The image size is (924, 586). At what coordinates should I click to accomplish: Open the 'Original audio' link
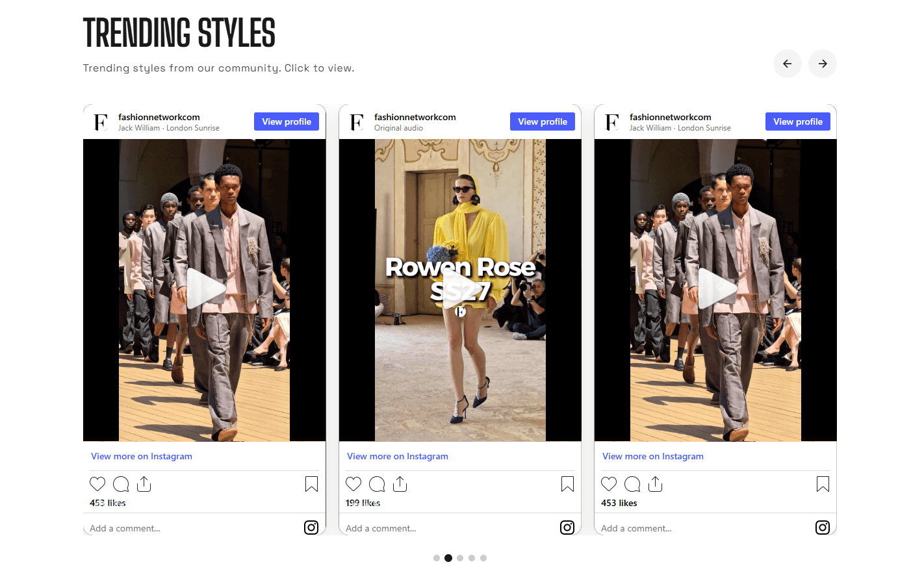(398, 128)
